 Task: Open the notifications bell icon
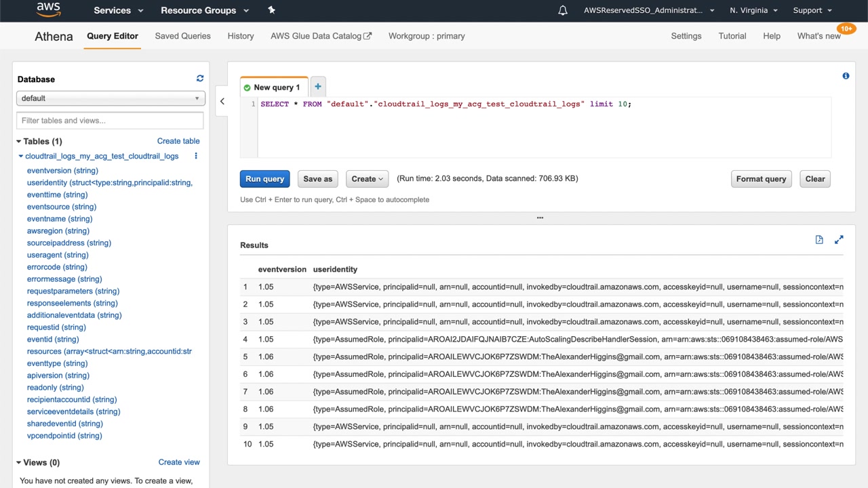pyautogui.click(x=562, y=10)
